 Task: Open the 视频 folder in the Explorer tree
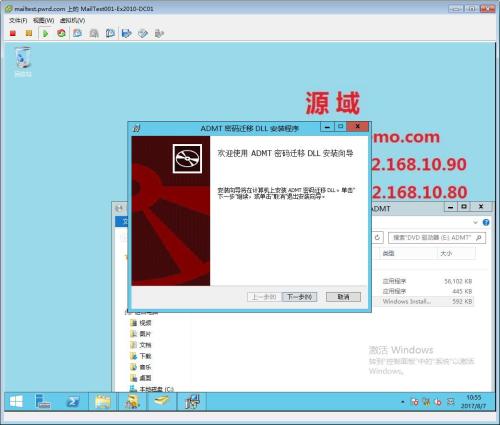click(x=141, y=323)
